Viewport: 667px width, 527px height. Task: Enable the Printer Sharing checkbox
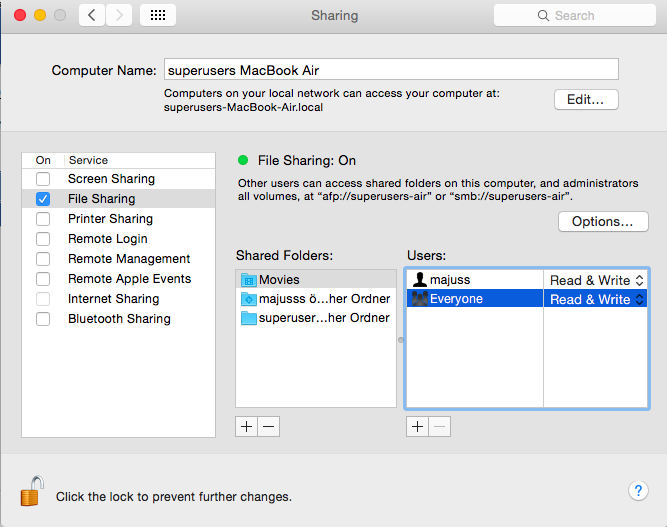[x=43, y=219]
